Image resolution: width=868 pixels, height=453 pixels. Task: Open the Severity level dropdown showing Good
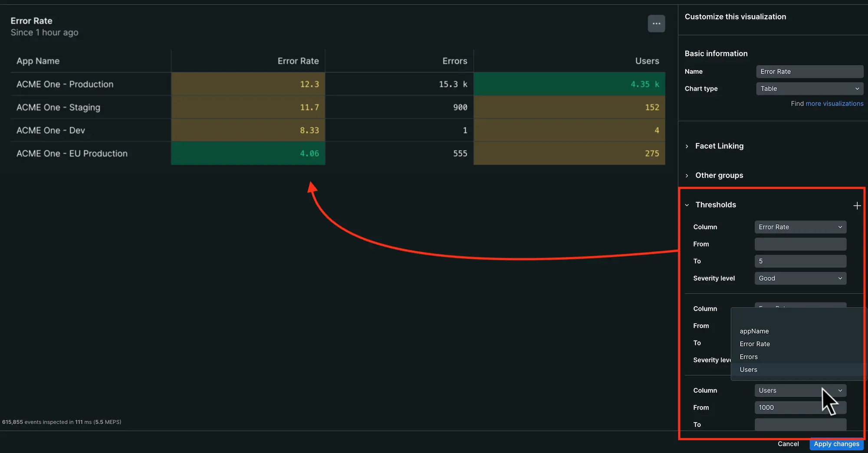pos(800,278)
